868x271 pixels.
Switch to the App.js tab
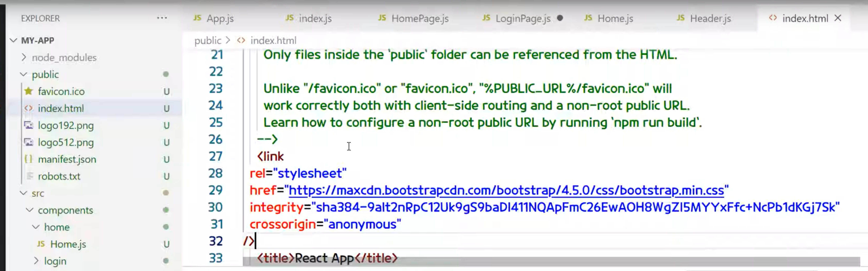point(220,19)
